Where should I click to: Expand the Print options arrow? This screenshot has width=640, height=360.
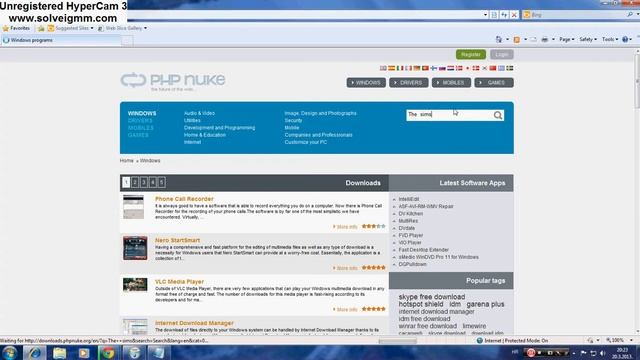point(553,39)
